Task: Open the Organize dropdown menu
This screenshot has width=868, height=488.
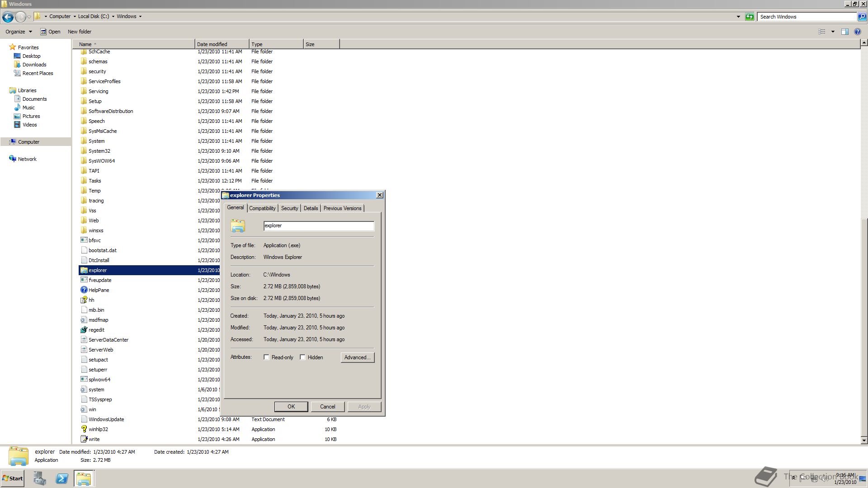Action: pos(19,32)
